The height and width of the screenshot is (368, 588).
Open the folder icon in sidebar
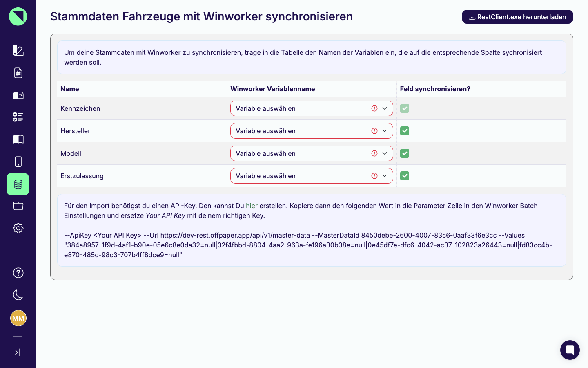pyautogui.click(x=18, y=206)
